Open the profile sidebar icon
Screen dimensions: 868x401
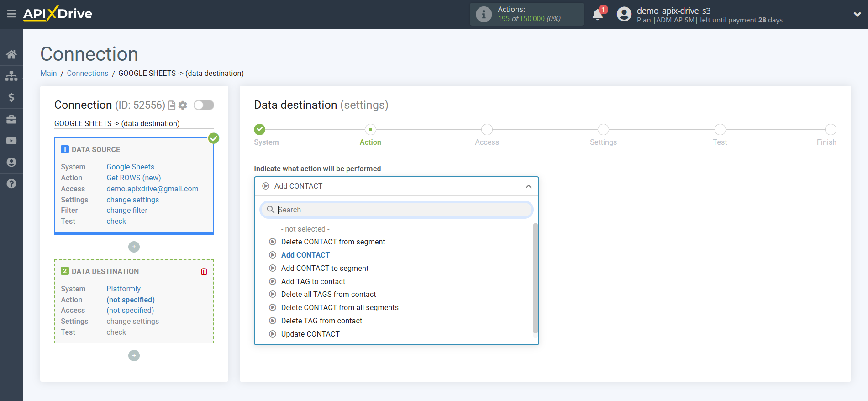tap(11, 162)
